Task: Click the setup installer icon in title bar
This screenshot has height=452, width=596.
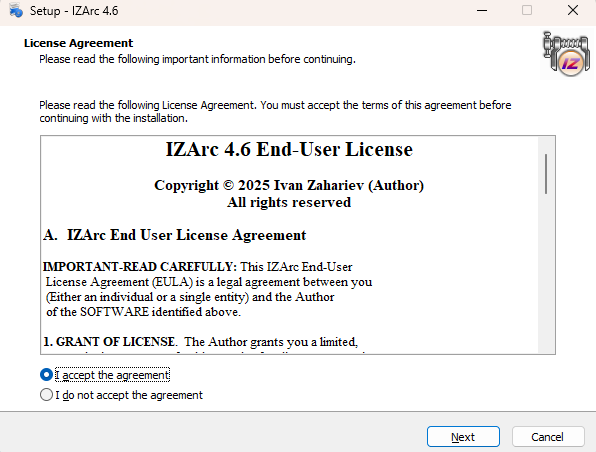Action: coord(16,10)
